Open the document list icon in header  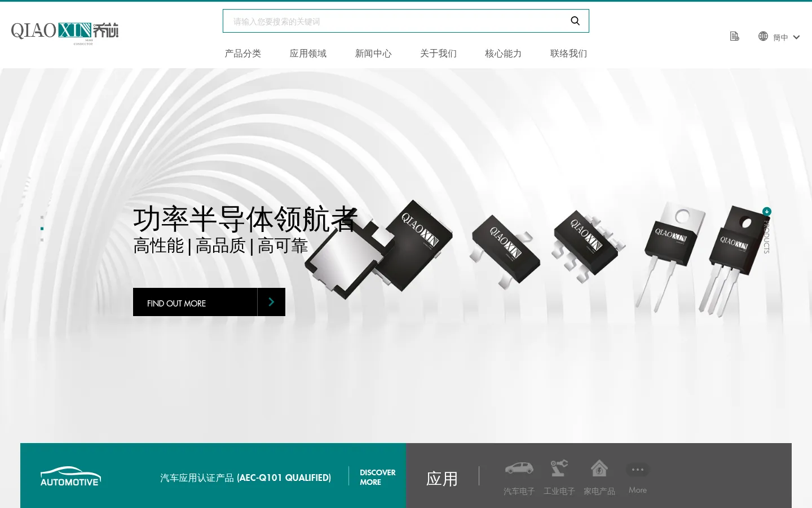pyautogui.click(x=734, y=36)
